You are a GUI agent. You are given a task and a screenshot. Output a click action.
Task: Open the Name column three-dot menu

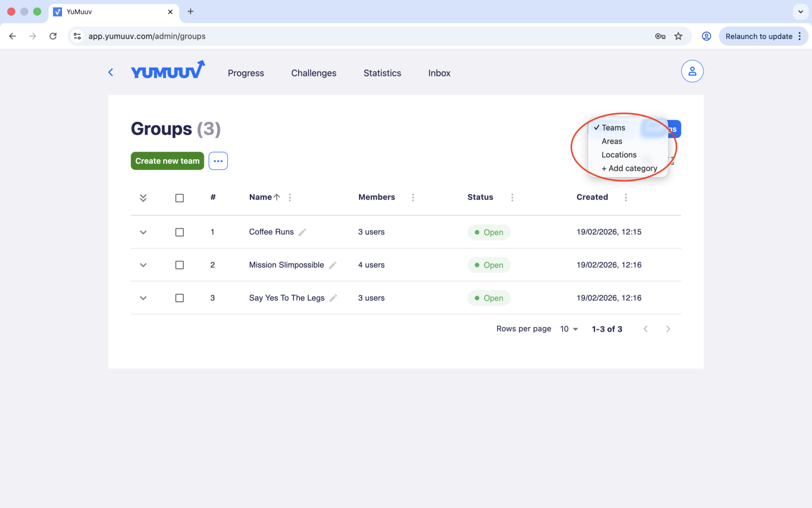point(289,197)
